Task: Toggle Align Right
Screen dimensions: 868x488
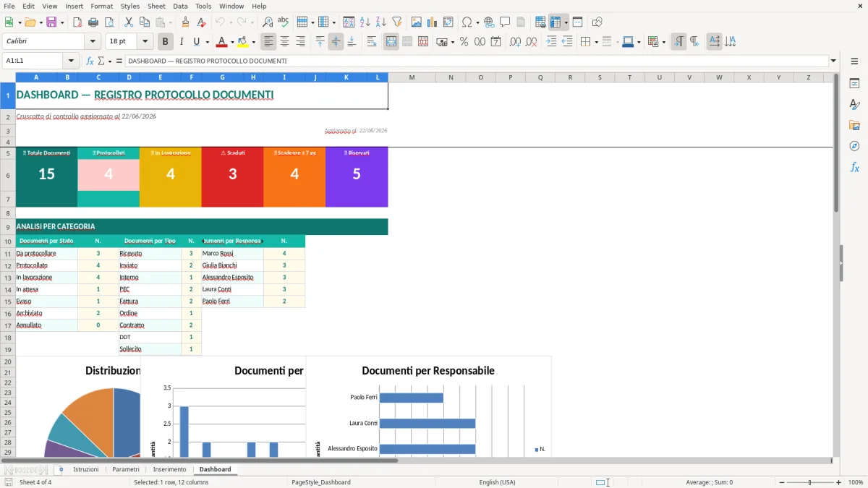Action: tap(300, 42)
